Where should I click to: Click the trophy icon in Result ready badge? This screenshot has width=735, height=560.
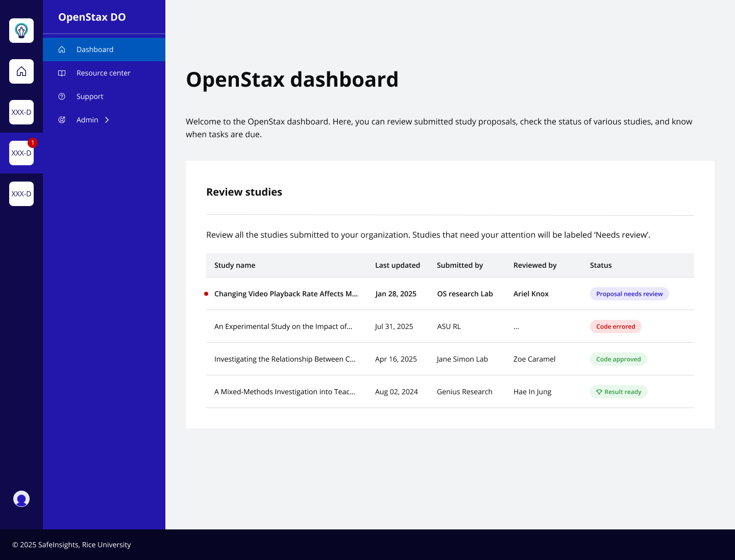click(x=599, y=392)
